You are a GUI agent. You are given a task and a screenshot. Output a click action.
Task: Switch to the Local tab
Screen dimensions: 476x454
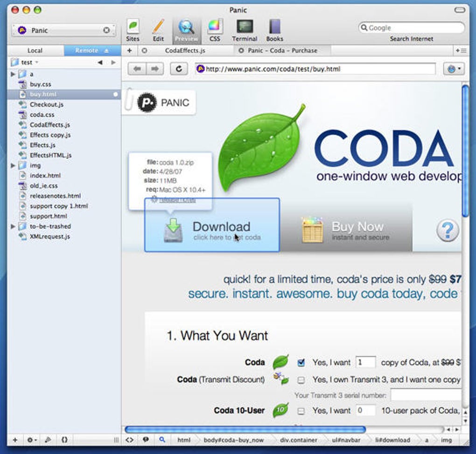coord(35,50)
